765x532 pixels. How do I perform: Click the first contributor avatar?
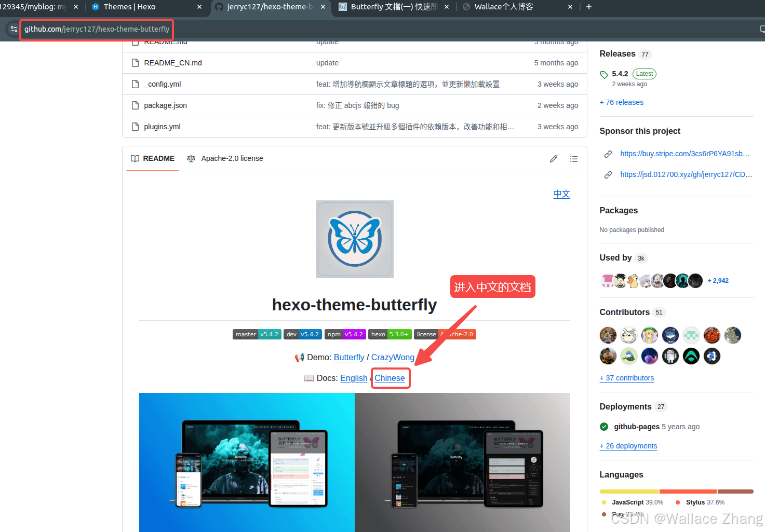click(x=608, y=335)
